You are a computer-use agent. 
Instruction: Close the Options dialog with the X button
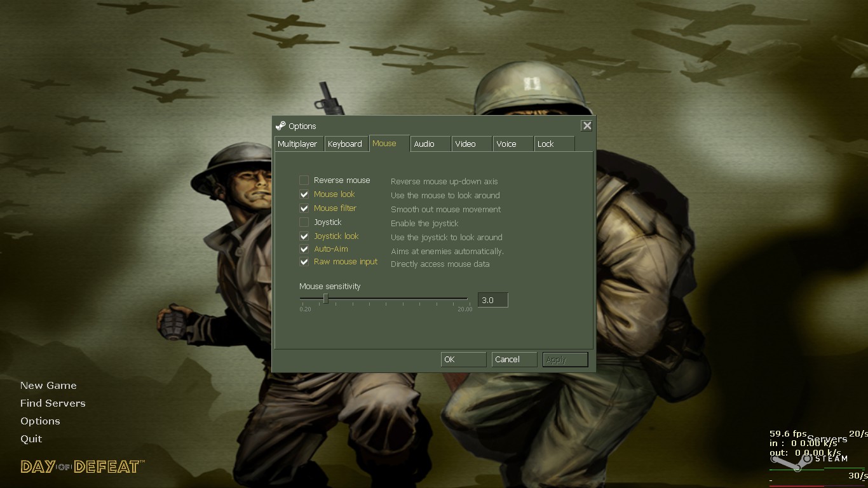click(x=587, y=126)
